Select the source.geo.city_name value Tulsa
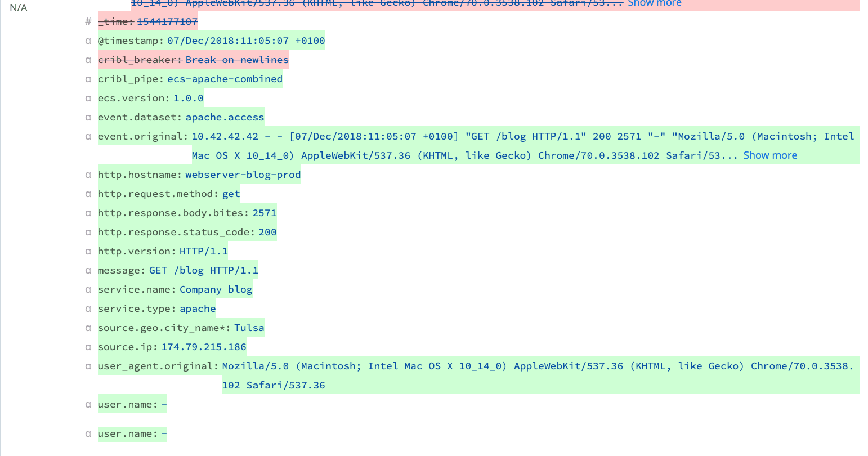The image size is (868, 456). click(249, 328)
